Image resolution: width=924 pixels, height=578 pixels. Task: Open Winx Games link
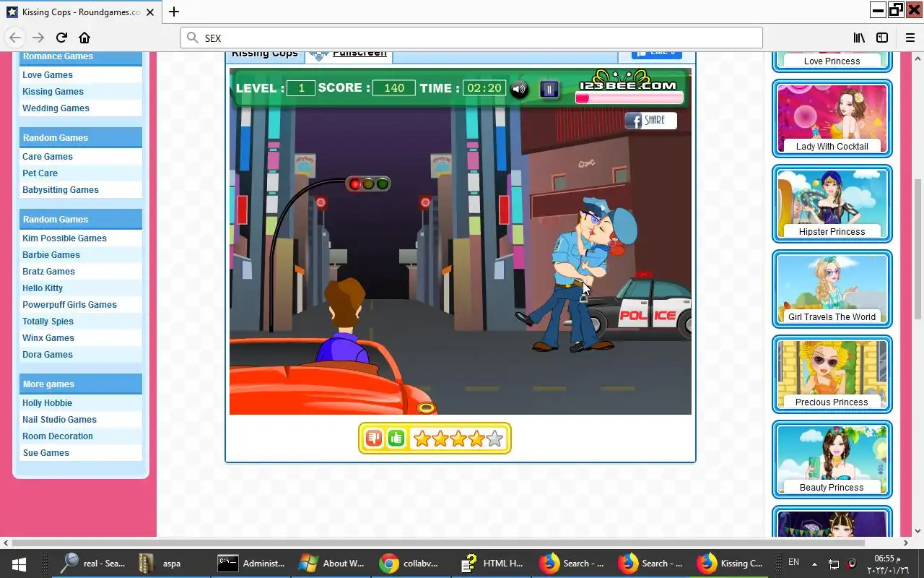[x=48, y=338]
